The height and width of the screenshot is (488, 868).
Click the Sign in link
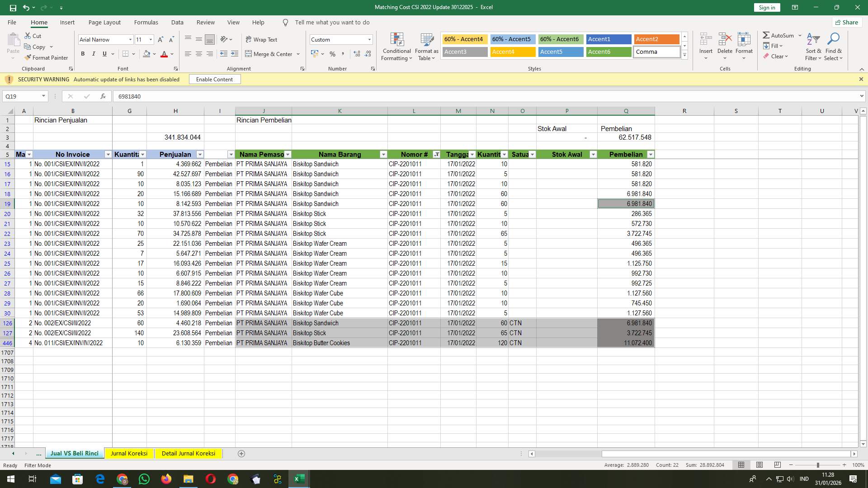tap(767, 7)
